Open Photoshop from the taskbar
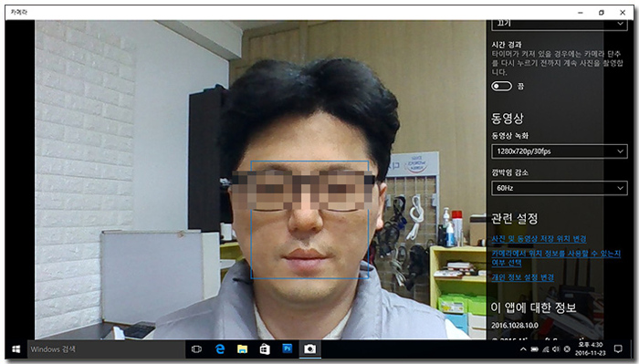 (288, 348)
